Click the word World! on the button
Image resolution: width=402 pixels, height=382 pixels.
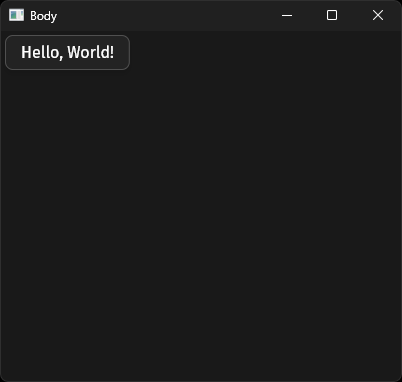pyautogui.click(x=91, y=52)
